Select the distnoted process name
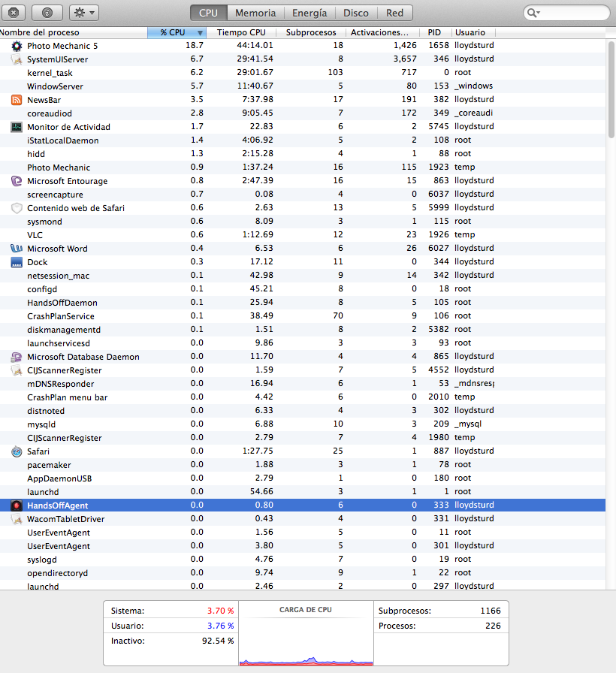This screenshot has height=673, width=616. tap(46, 411)
